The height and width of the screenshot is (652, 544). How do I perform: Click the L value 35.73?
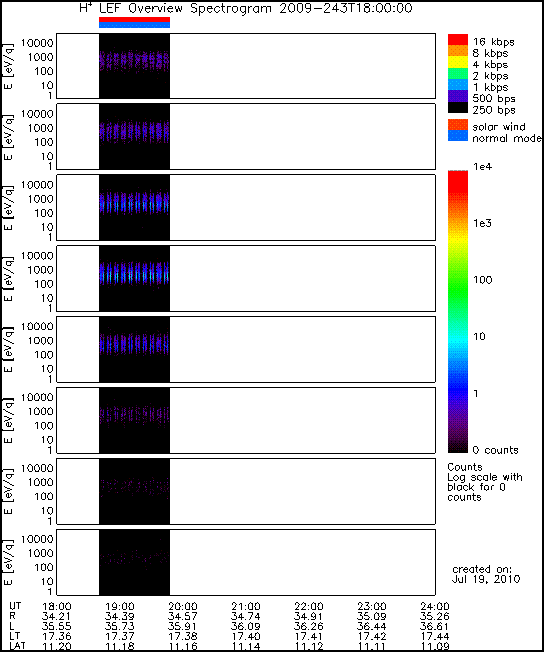click(x=120, y=626)
